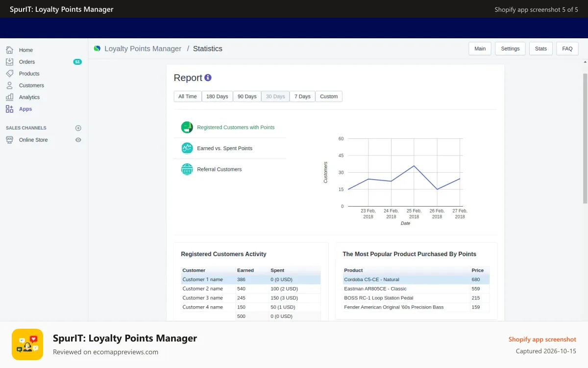Add a sales channel with plus icon
The height and width of the screenshot is (368, 588).
coord(78,128)
